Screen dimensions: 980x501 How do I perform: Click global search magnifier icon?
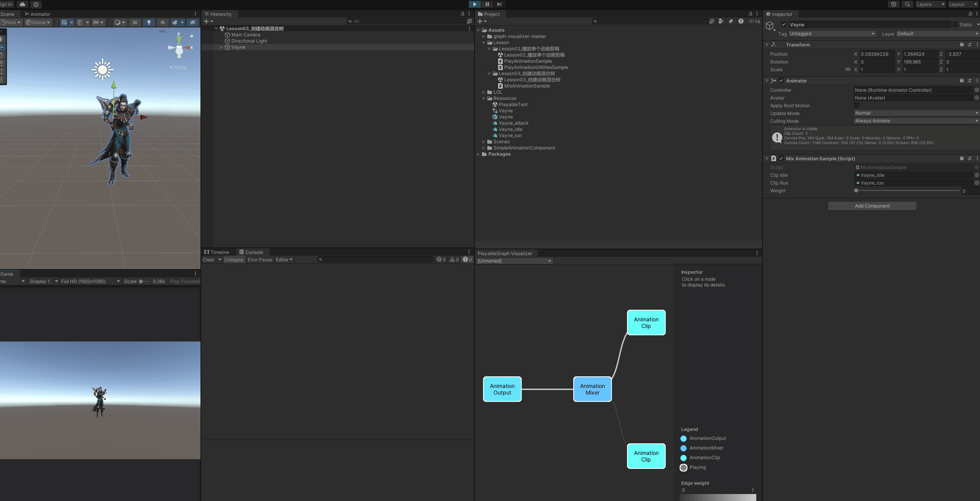(x=907, y=4)
